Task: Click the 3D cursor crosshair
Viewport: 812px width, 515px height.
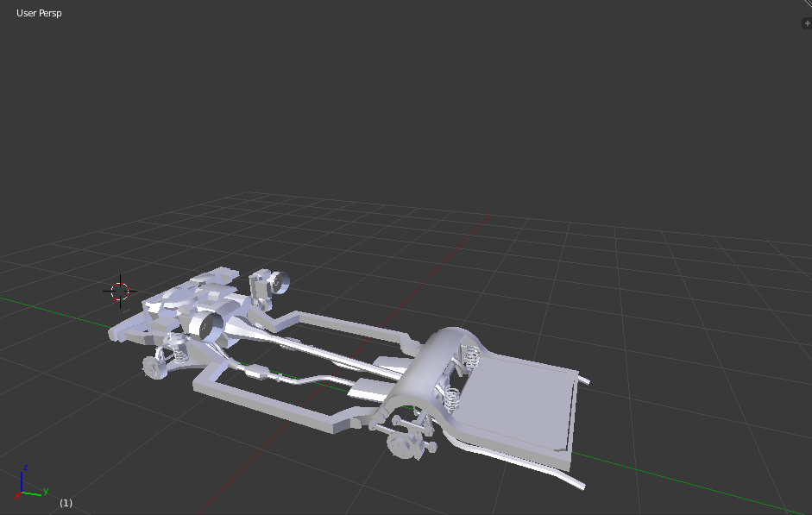Action: (120, 292)
